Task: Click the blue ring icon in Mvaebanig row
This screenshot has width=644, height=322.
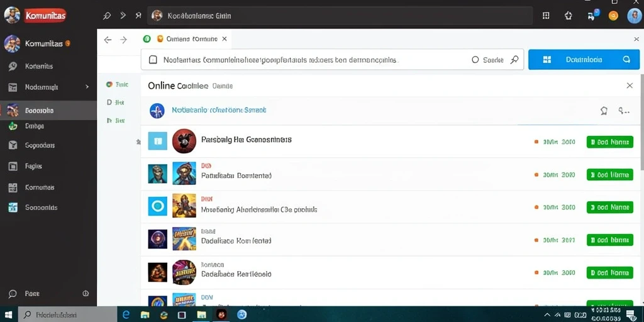Action: point(158,206)
